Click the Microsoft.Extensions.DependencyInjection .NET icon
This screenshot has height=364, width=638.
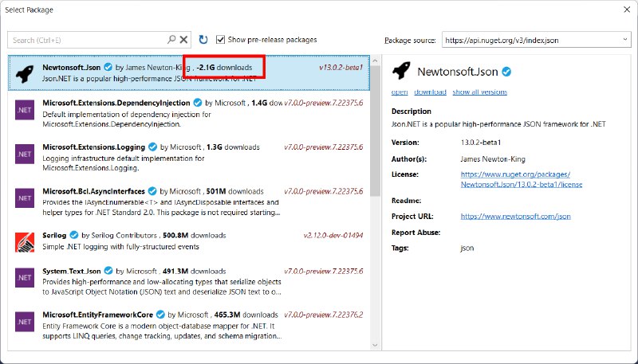25,110
